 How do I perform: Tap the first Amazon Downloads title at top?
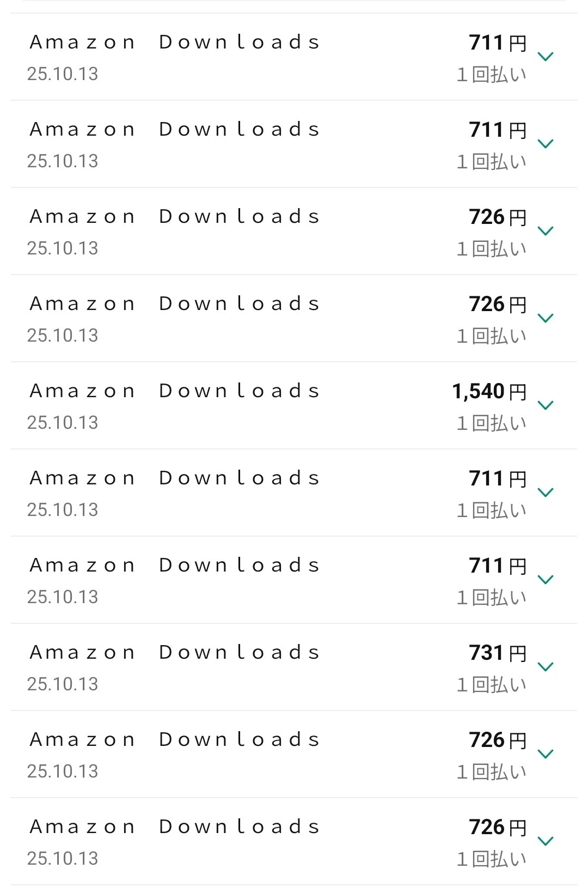(175, 42)
